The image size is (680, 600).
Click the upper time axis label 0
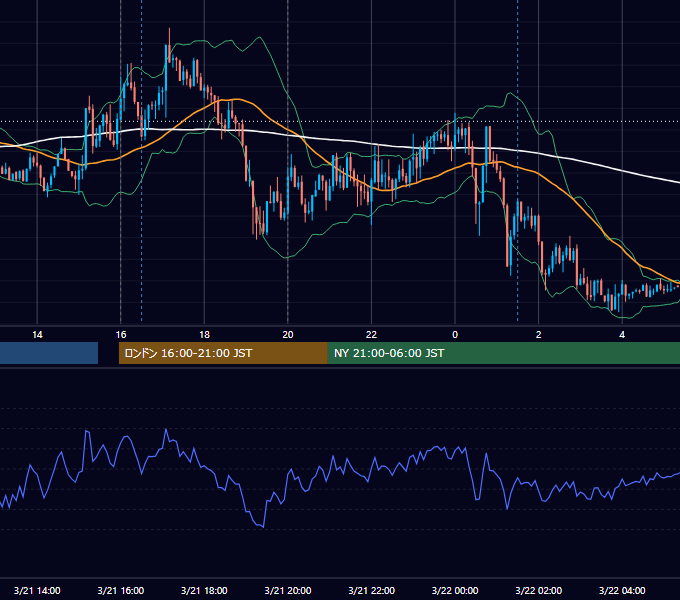(x=455, y=335)
